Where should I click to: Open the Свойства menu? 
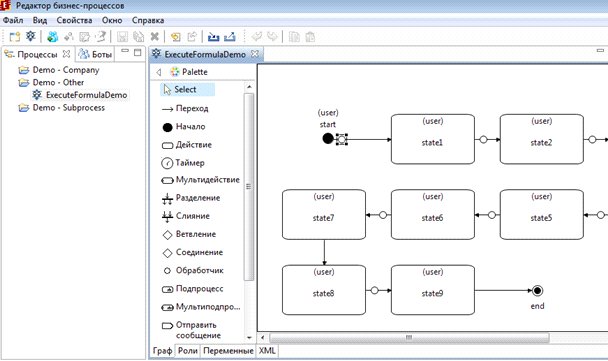click(74, 20)
